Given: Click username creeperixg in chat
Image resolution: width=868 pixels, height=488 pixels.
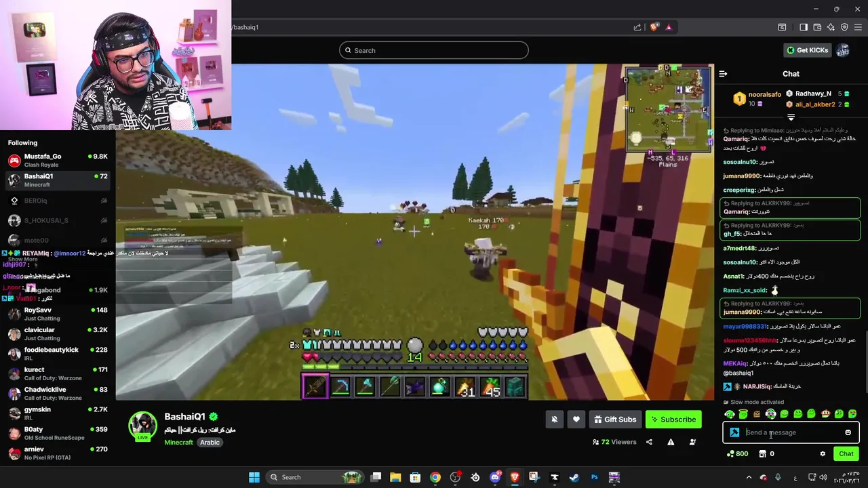Looking at the screenshot, I should click(x=739, y=190).
